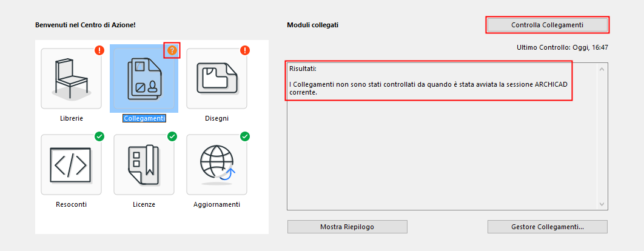644x251 pixels.
Task: Open the Licenze bookmark icon
Action: point(144,164)
